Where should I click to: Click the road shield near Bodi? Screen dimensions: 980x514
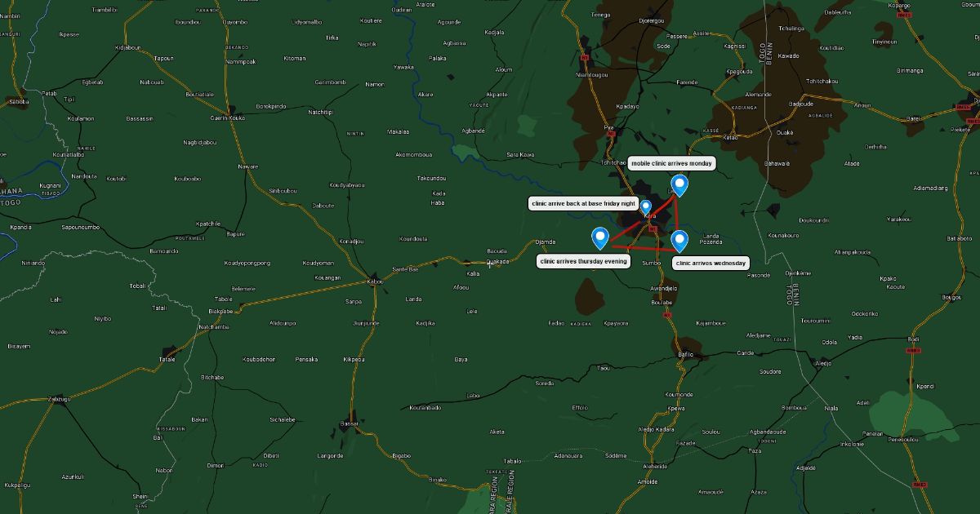[x=913, y=349]
